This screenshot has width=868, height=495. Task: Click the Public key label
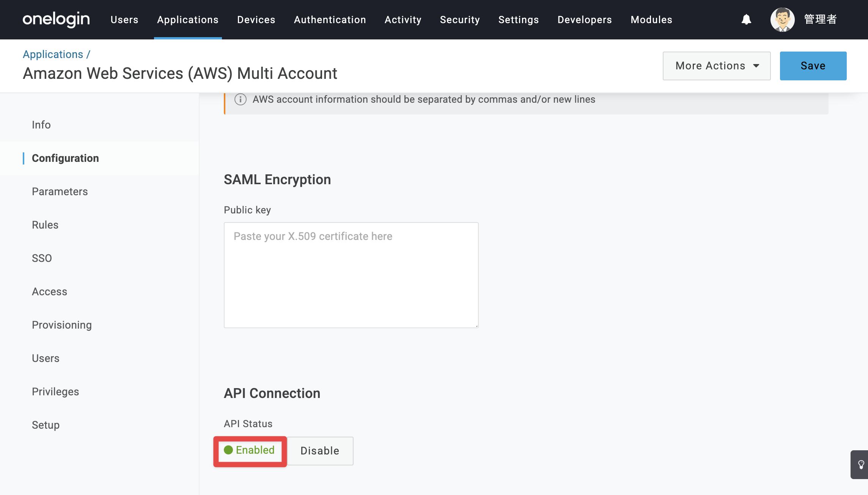[x=247, y=210]
